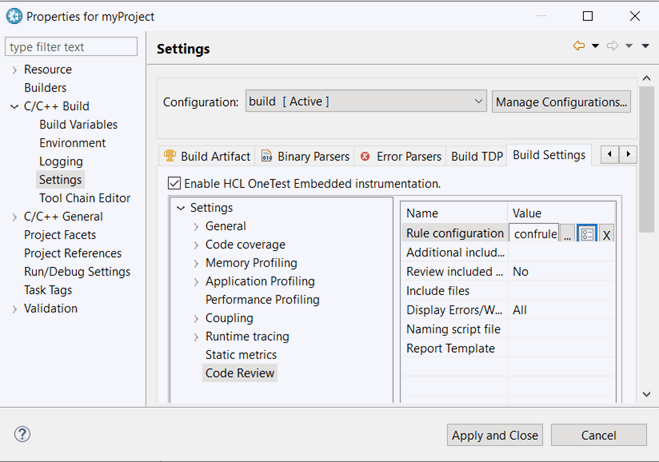Switch to the Binary Parsers tab
Image resolution: width=659 pixels, height=462 pixels.
click(305, 156)
